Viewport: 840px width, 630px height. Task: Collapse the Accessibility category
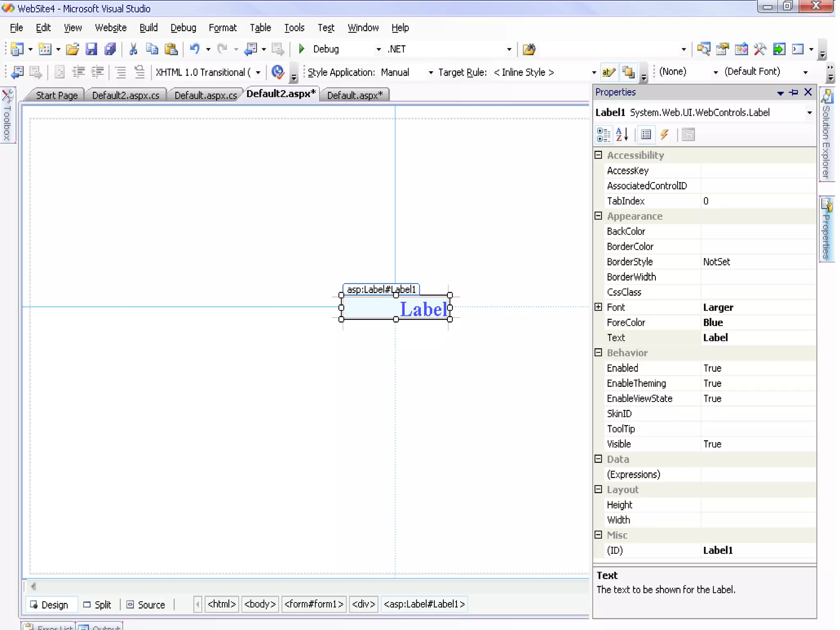(x=598, y=155)
